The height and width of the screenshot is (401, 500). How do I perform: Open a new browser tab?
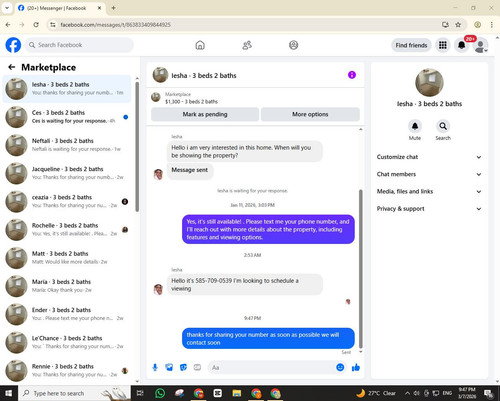click(x=113, y=8)
